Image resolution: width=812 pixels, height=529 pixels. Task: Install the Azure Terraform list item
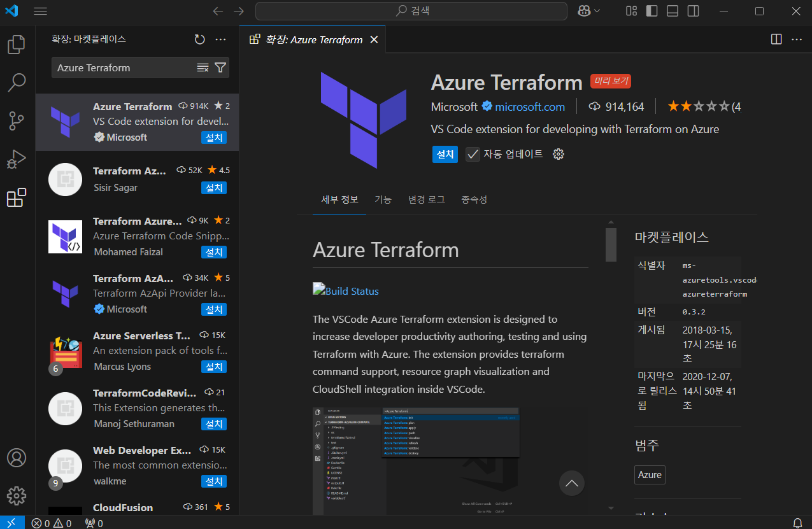click(x=214, y=138)
